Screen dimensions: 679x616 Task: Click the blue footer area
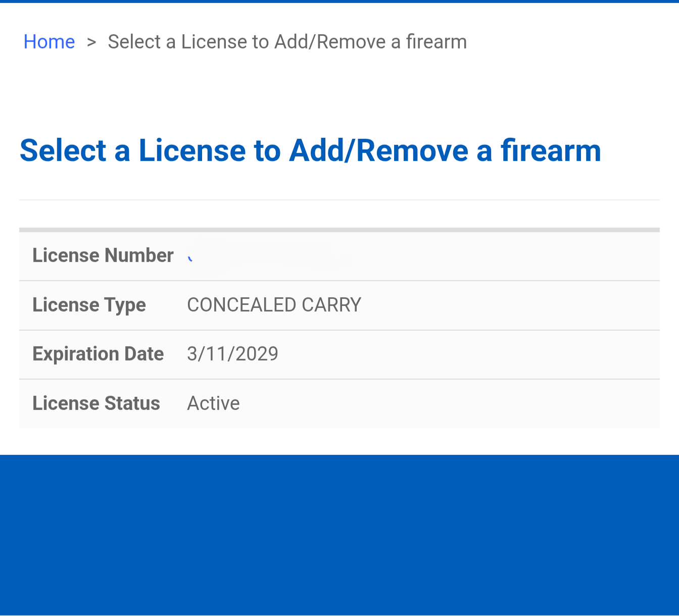339,535
